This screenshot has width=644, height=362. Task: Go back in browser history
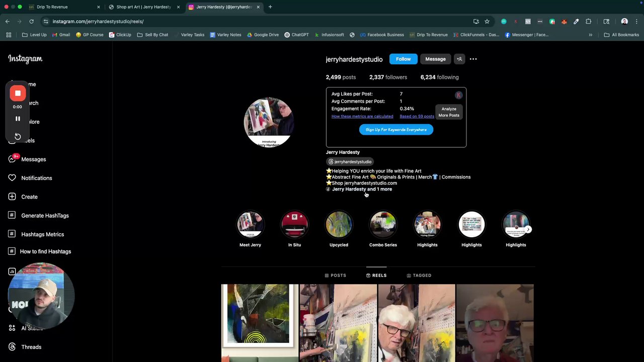(x=8, y=22)
